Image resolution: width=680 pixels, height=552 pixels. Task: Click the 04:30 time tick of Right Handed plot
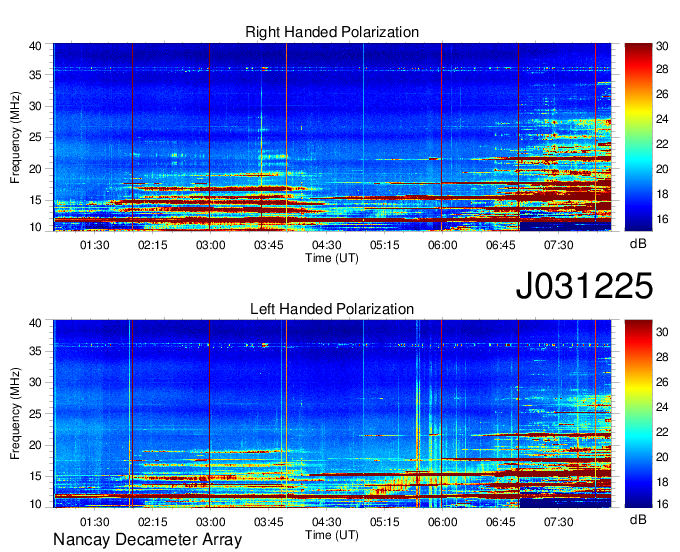pyautogui.click(x=327, y=245)
